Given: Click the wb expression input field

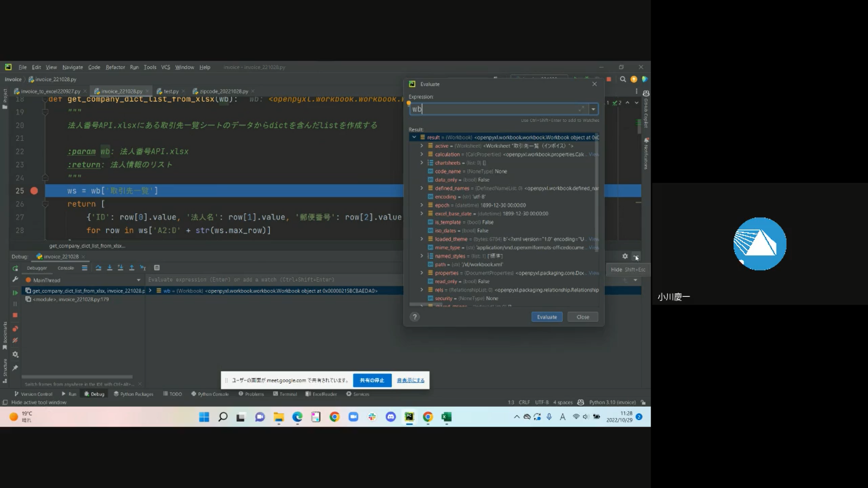Looking at the screenshot, I should pyautogui.click(x=493, y=109).
